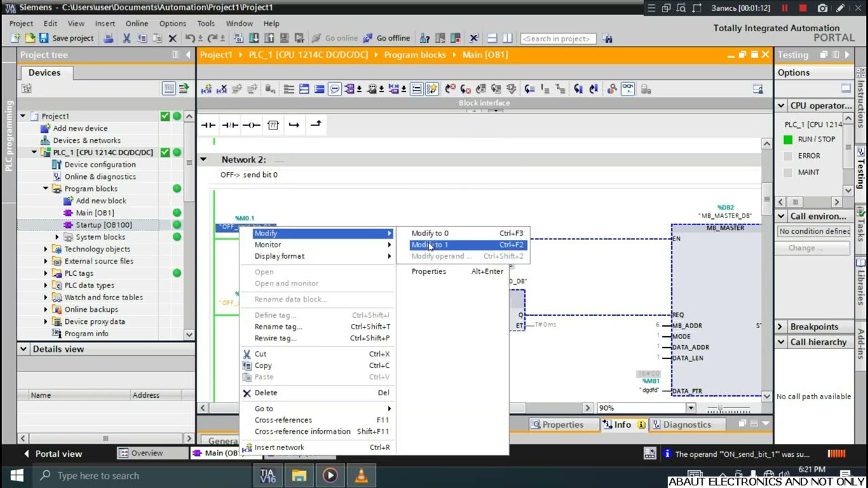868x488 pixels.
Task: Open File Explorer from Windows taskbar
Action: pyautogui.click(x=299, y=476)
